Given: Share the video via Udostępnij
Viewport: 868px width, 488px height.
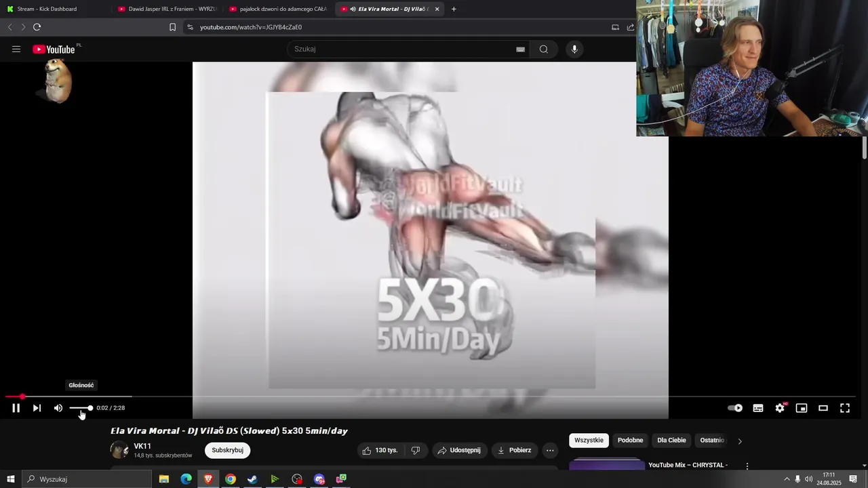Looking at the screenshot, I should pos(459,450).
